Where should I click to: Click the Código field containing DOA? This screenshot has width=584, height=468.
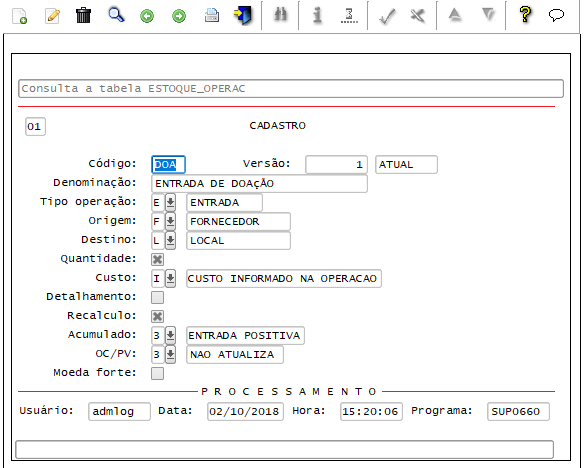[x=168, y=165]
